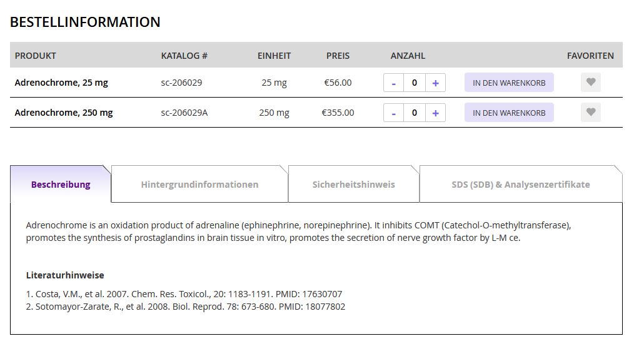Add Adrenochrome 250 mg to Warenkorb
Viewport: 644px width, 351px height.
[509, 113]
